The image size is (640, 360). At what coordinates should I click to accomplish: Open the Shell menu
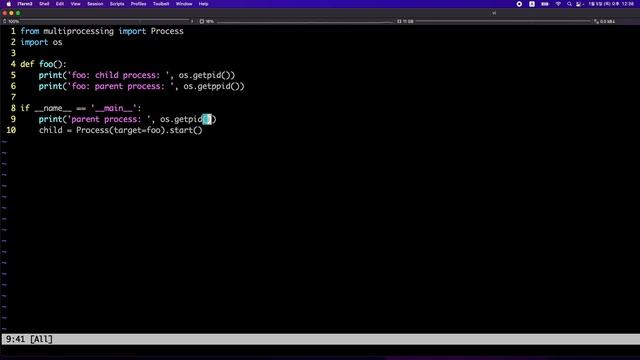coord(44,4)
